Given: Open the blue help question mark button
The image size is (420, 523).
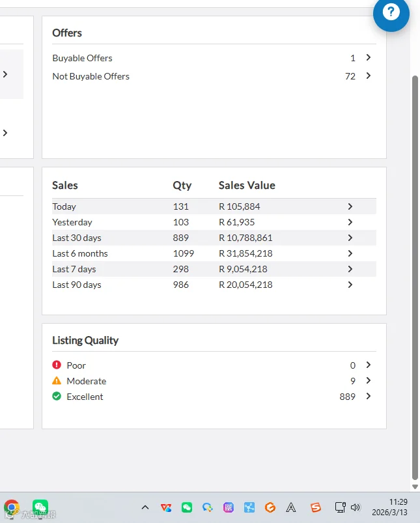Looking at the screenshot, I should (x=391, y=13).
